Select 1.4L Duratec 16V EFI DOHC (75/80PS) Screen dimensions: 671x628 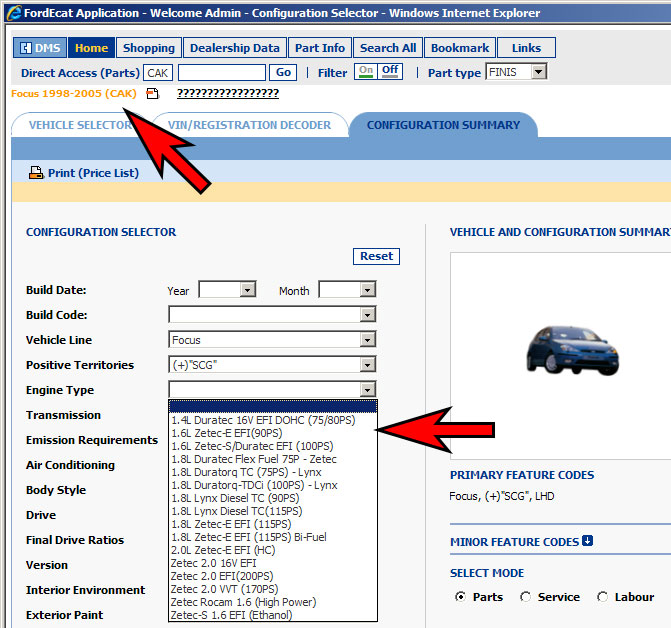tap(273, 420)
